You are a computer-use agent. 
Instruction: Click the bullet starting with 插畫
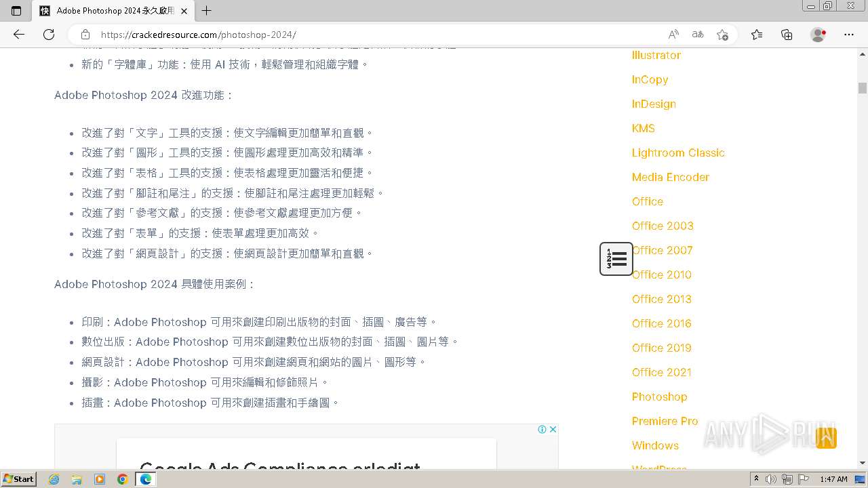click(211, 403)
